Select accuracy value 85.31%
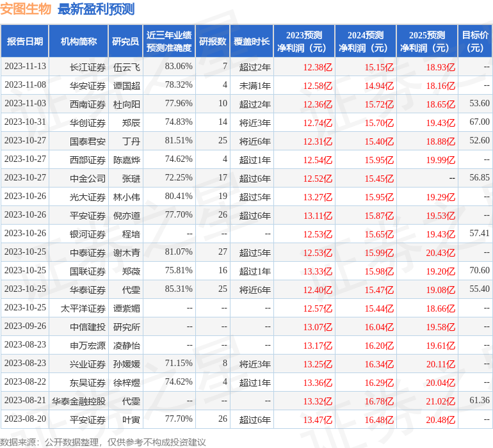Viewport: 493px width, 448px height. (x=179, y=289)
